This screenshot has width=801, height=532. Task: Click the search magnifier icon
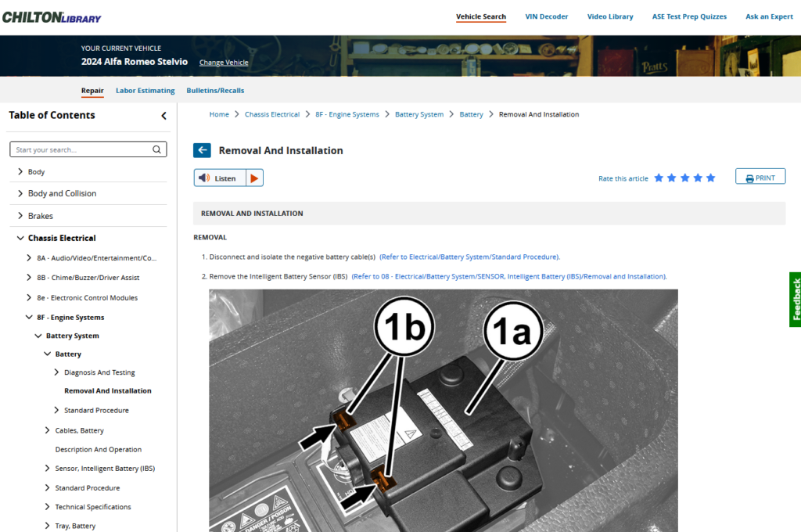[x=156, y=149]
